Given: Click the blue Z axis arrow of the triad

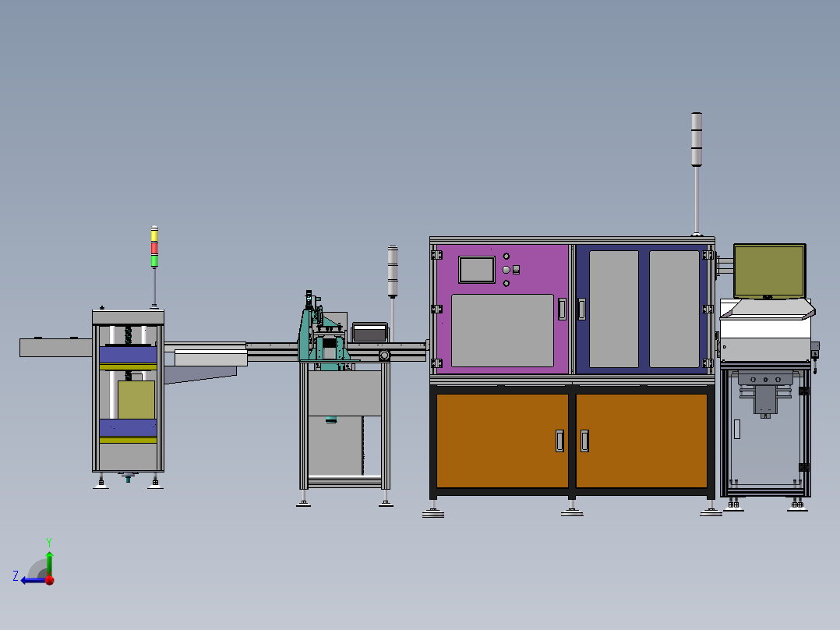Looking at the screenshot, I should [x=34, y=580].
